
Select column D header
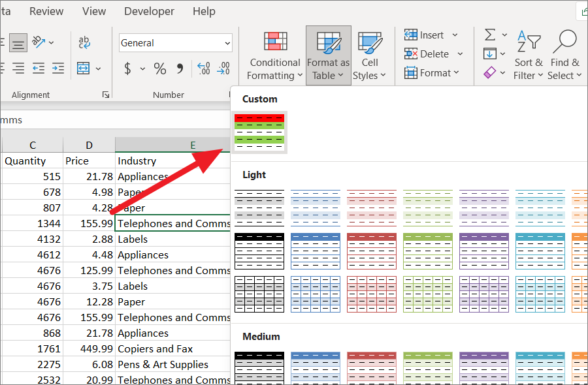[89, 145]
